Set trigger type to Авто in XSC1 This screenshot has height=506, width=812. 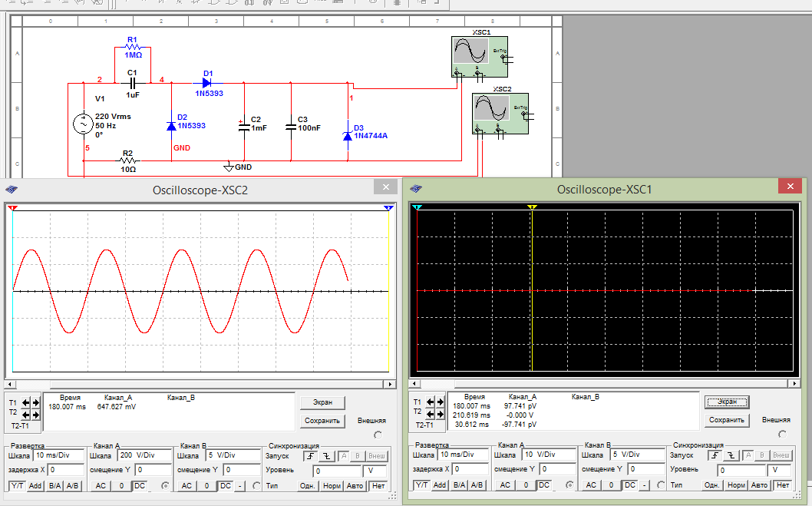coord(758,485)
